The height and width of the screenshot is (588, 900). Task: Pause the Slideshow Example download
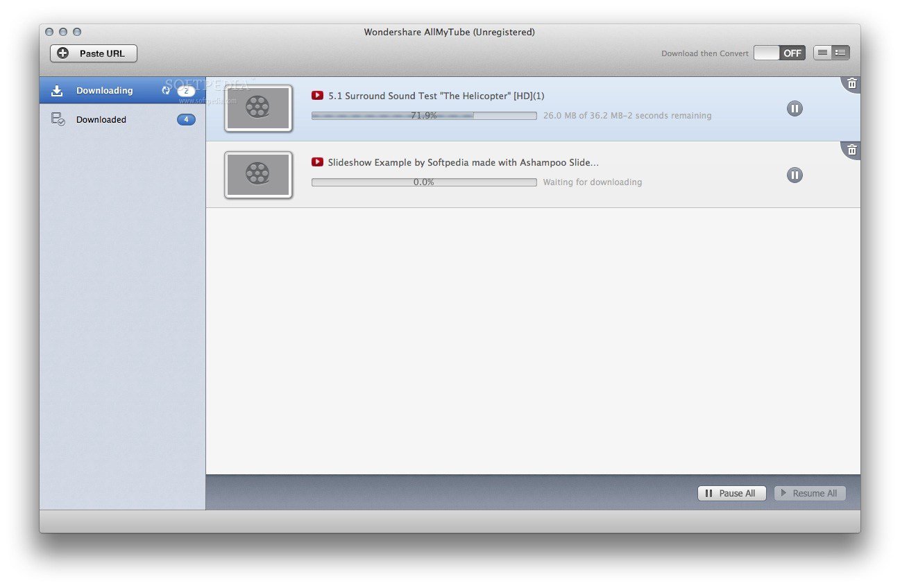tap(795, 175)
